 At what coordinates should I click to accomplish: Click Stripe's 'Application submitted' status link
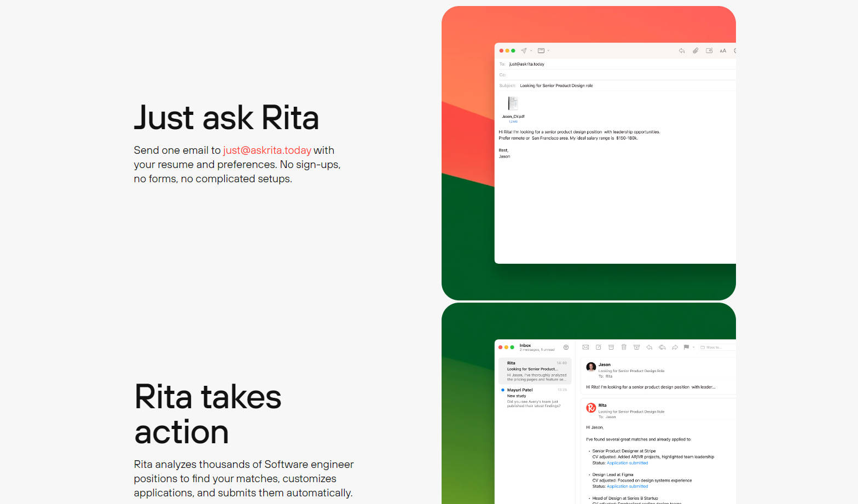pyautogui.click(x=627, y=463)
